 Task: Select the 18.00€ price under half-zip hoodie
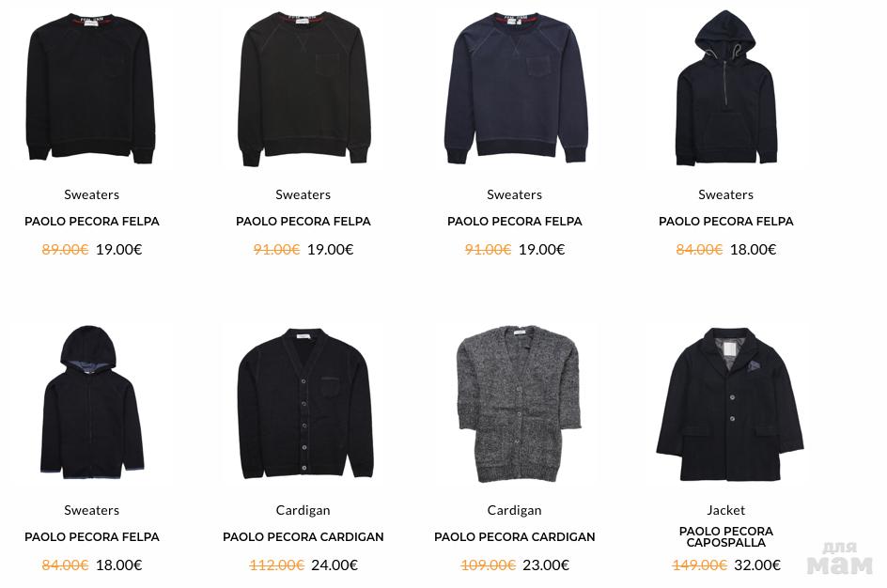point(753,249)
